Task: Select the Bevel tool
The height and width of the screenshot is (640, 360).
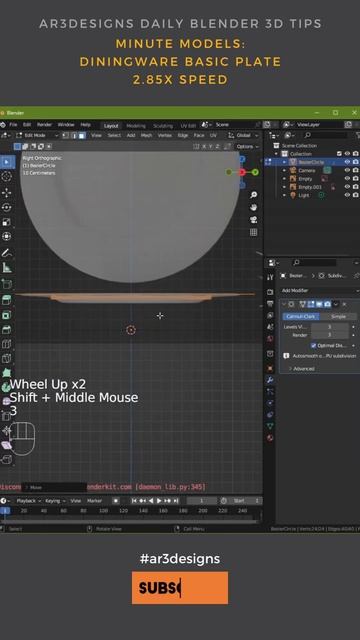Action: [x=7, y=329]
